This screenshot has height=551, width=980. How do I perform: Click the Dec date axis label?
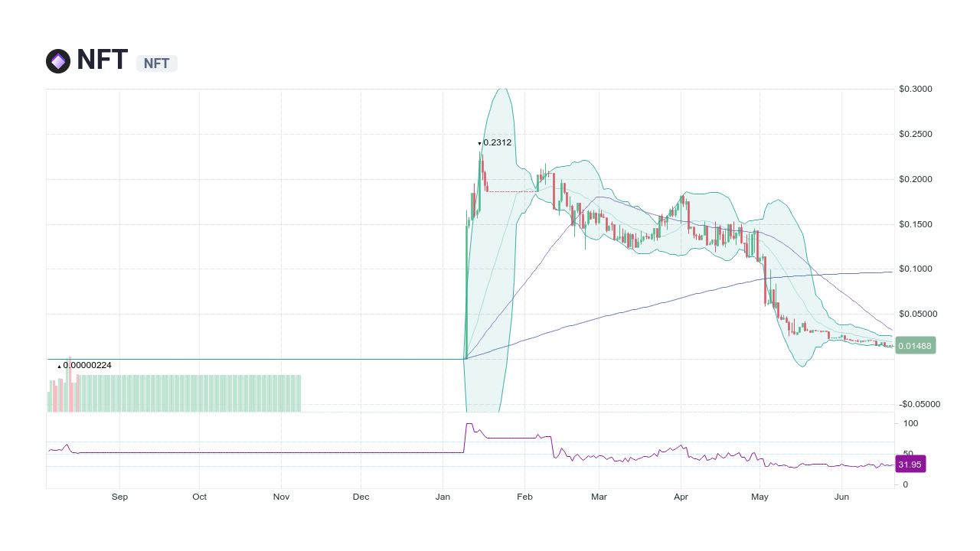(x=361, y=497)
